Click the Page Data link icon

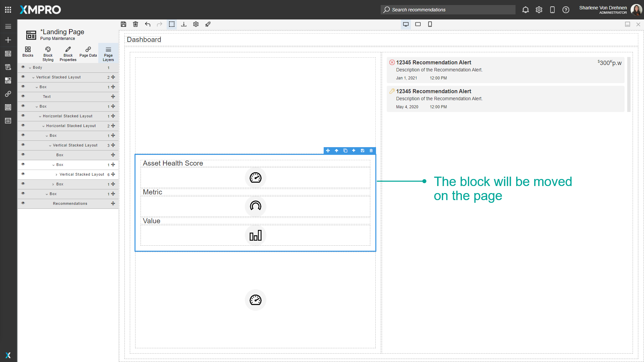(x=88, y=53)
